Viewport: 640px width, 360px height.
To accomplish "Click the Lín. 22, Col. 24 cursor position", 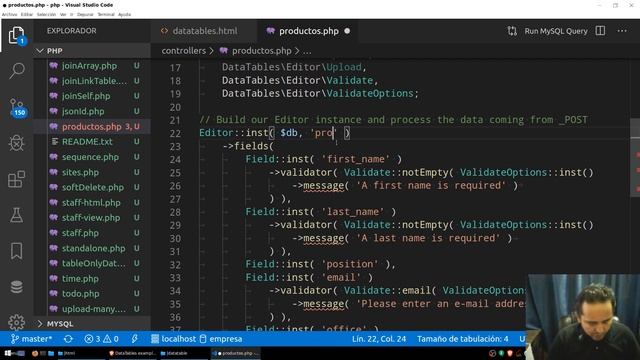I will (x=379, y=339).
